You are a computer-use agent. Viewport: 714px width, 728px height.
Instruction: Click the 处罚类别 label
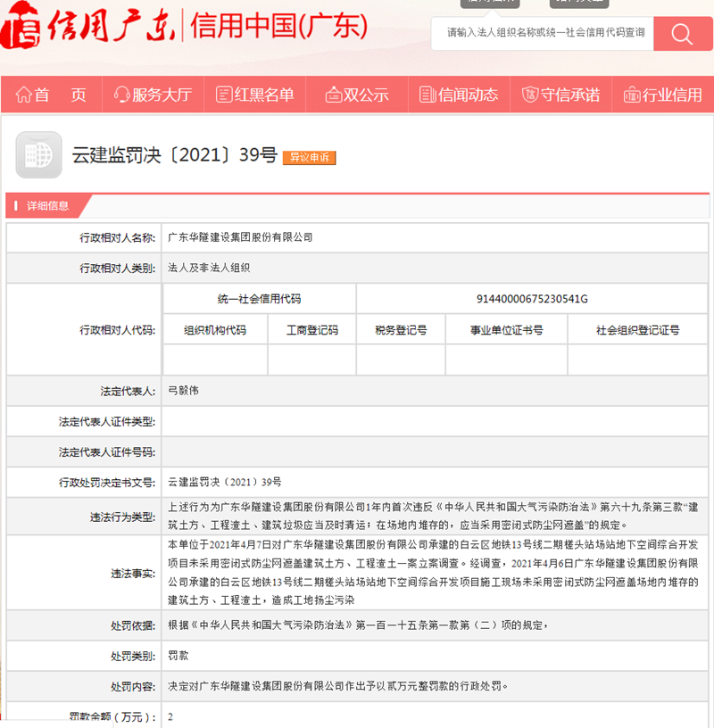click(x=133, y=656)
